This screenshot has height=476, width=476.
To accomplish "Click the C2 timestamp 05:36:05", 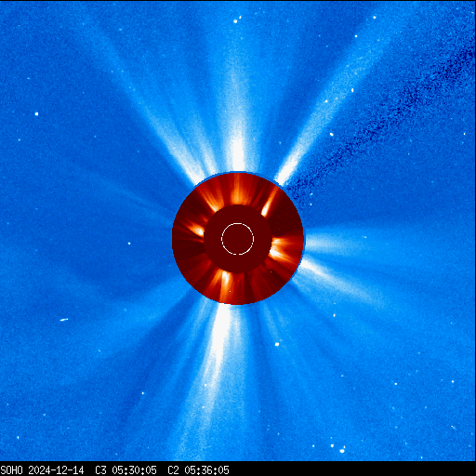I will coord(206,470).
